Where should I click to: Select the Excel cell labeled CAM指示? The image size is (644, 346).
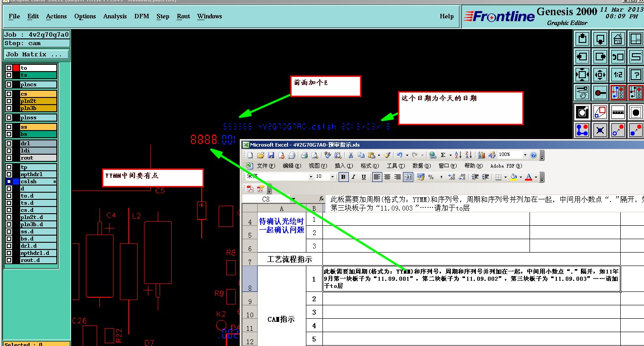coord(281,319)
